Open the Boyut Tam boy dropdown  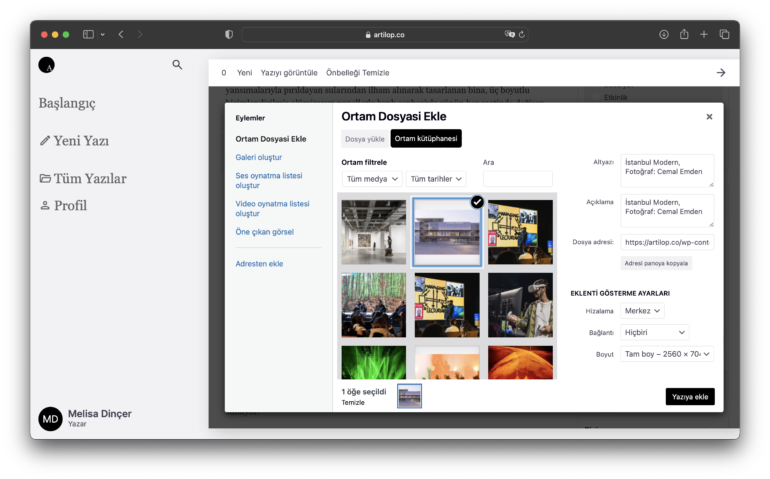(667, 354)
